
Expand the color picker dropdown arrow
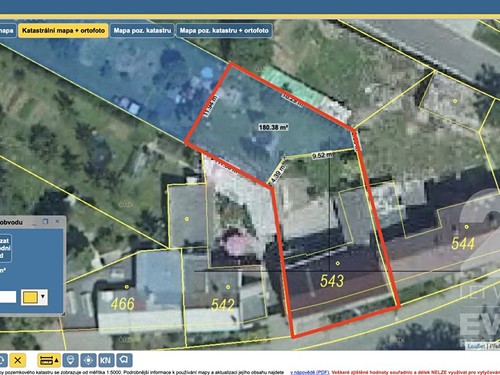(43, 297)
